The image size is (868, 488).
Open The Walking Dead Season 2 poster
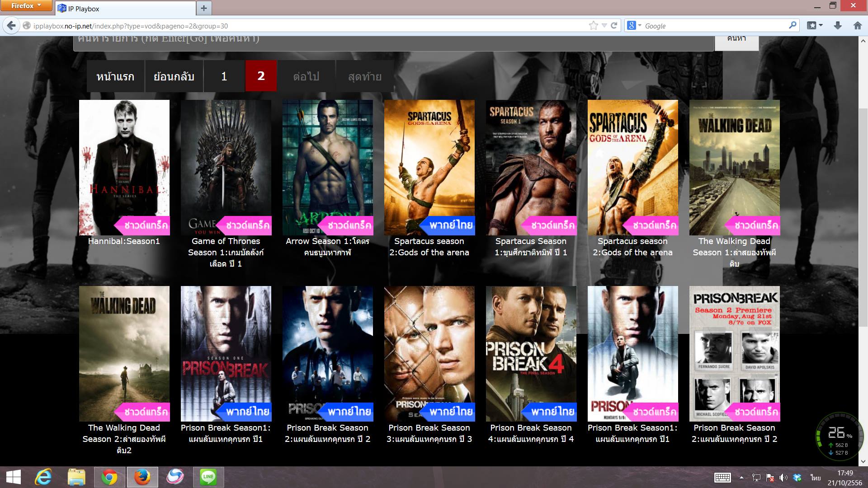[124, 354]
